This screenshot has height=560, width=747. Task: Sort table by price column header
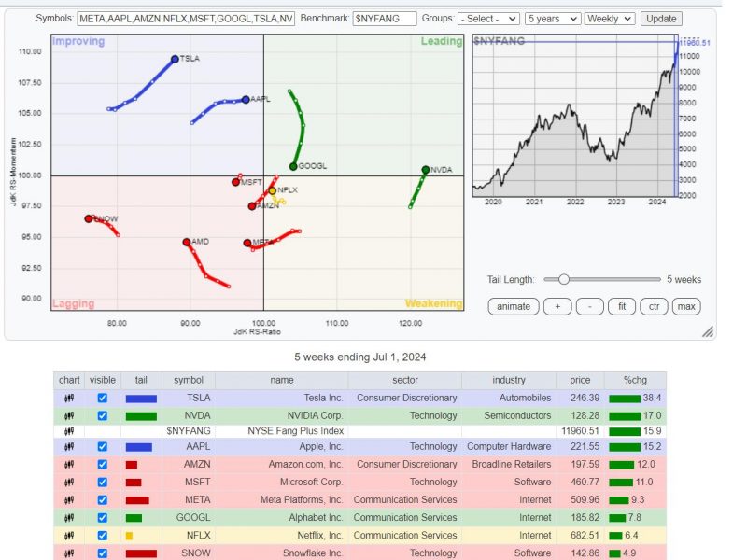[x=580, y=380]
